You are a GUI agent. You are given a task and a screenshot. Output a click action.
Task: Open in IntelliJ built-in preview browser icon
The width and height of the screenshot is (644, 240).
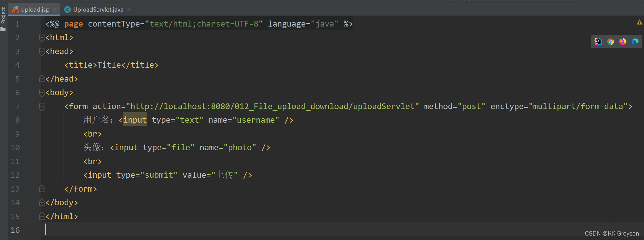pos(598,42)
